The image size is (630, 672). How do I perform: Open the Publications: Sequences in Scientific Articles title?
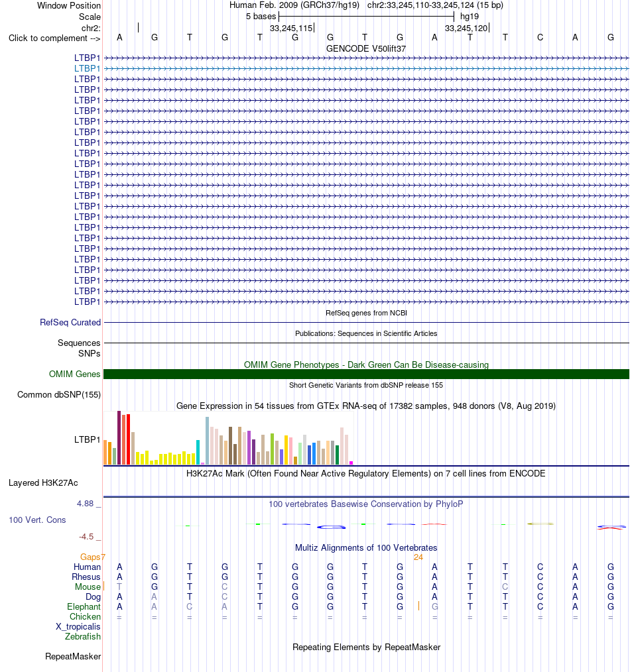(366, 333)
